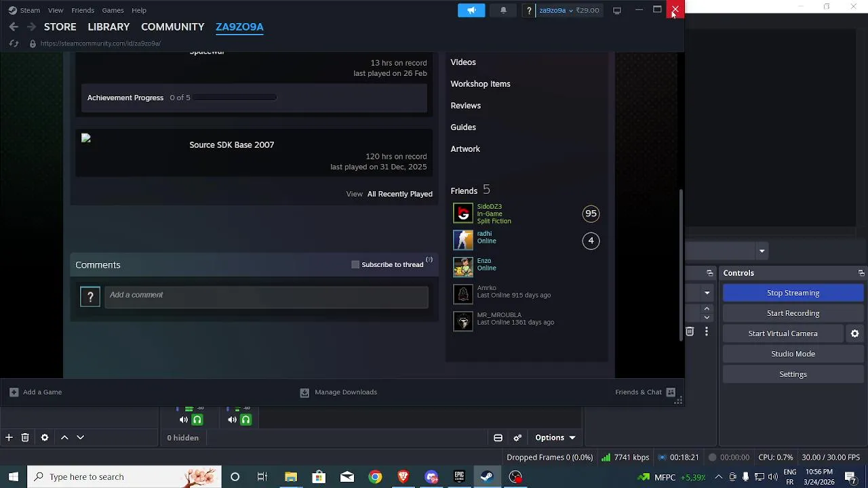Viewport: 868px width, 488px height.
Task: Click the Add a comment field
Action: point(267,297)
